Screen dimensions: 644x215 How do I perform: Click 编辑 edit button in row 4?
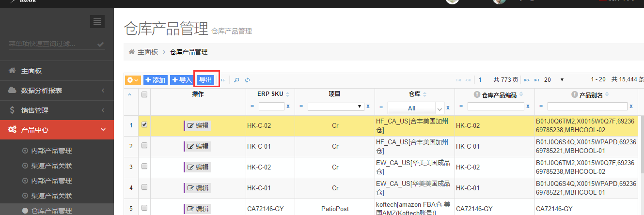(197, 188)
